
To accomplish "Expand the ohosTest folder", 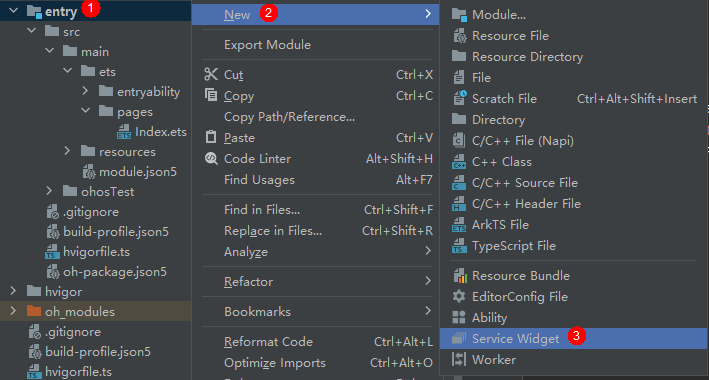I will (x=49, y=191).
